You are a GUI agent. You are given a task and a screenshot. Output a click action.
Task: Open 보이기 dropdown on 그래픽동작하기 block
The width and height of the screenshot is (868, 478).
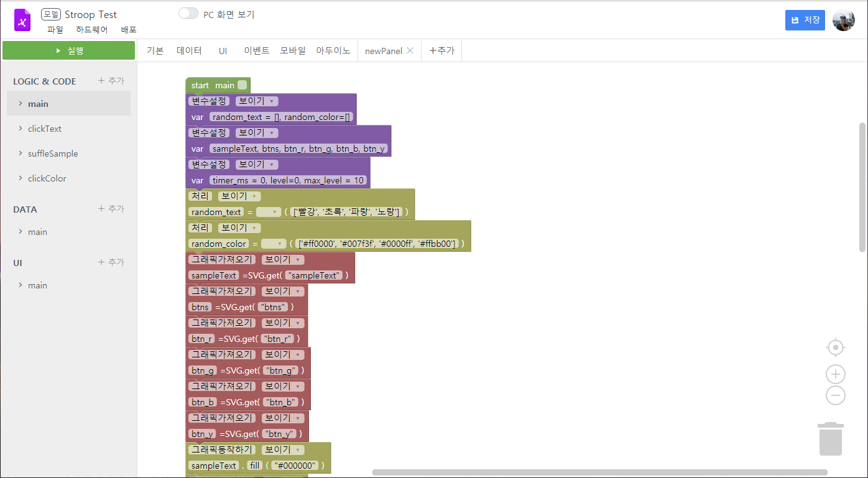[x=282, y=449]
